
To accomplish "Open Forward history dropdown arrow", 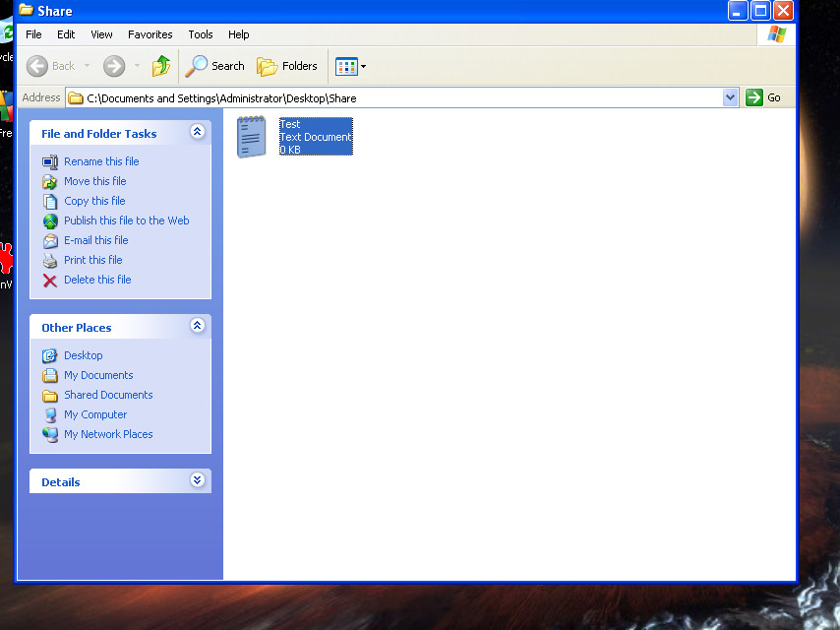I will tap(137, 66).
